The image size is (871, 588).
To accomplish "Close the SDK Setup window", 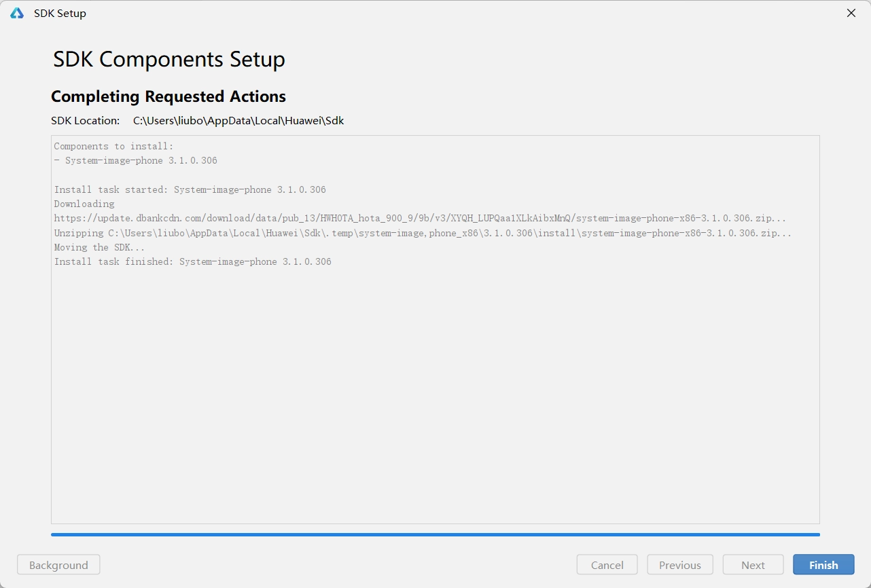I will 851,14.
